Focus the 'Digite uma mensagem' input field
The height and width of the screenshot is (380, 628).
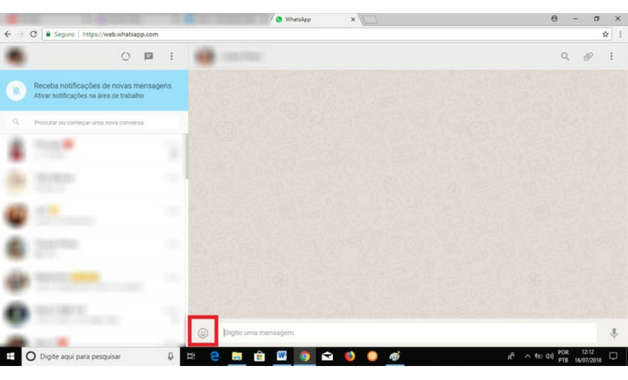(408, 333)
